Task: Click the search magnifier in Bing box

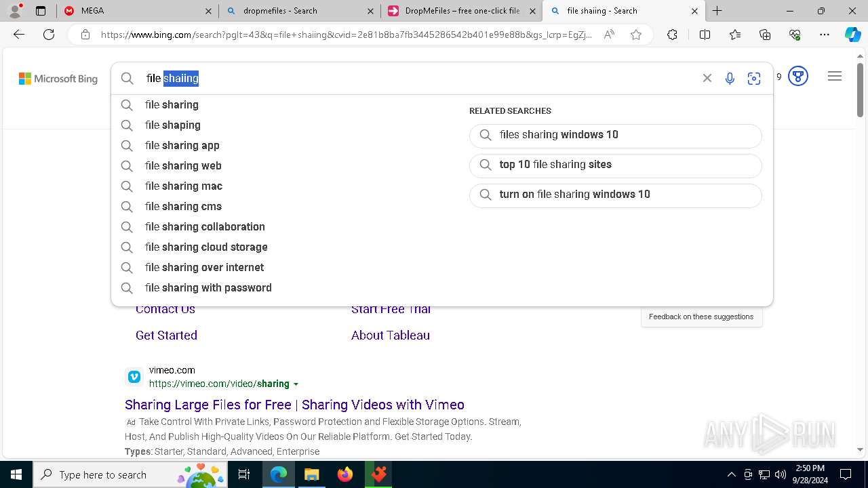Action: pyautogui.click(x=127, y=79)
